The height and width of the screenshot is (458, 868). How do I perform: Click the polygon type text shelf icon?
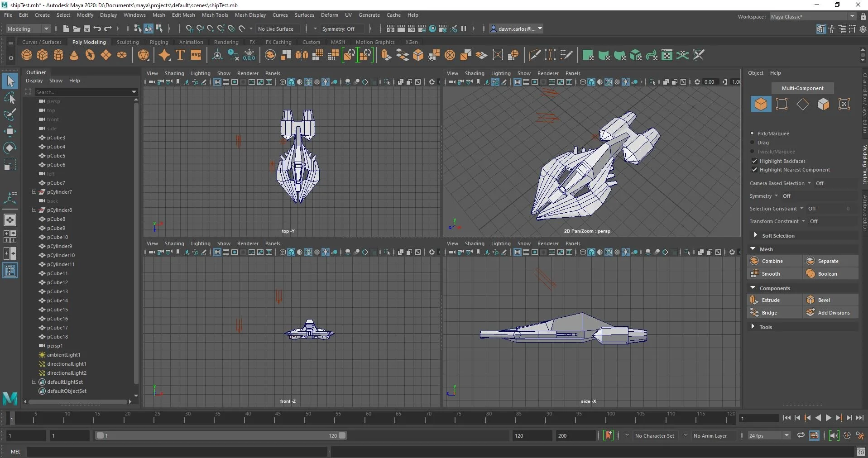tap(180, 55)
